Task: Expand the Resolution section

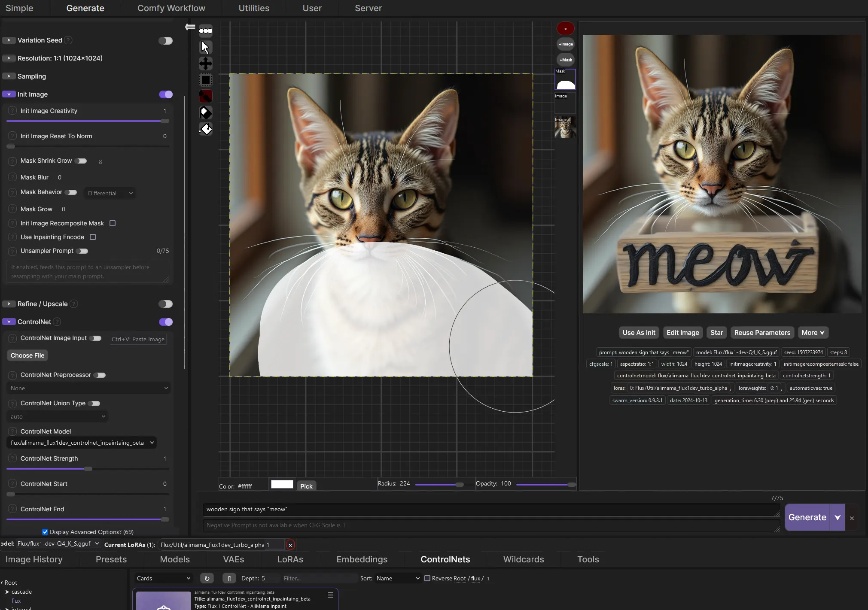Action: [9, 58]
